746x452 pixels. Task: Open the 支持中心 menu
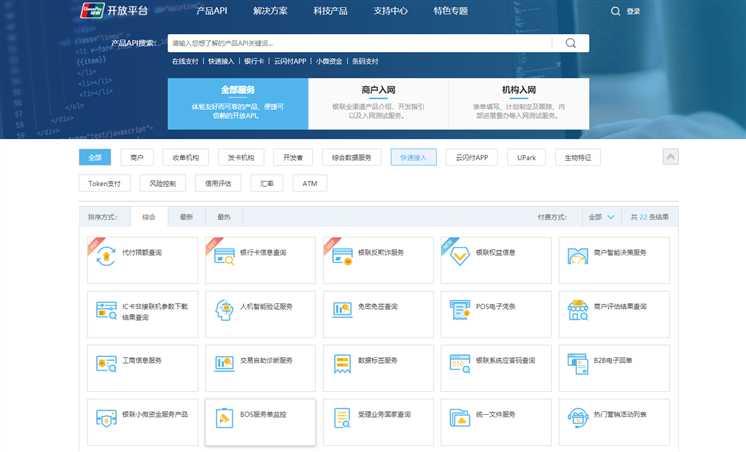(390, 11)
